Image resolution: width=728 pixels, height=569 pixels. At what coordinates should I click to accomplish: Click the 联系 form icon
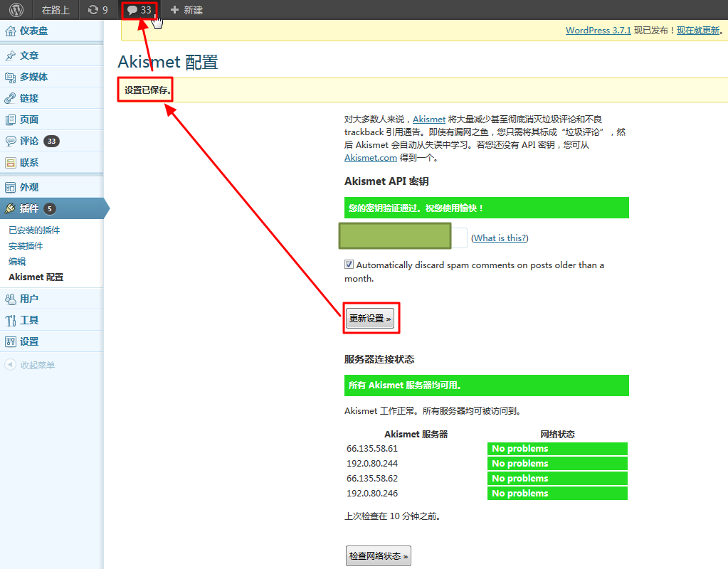pyautogui.click(x=10, y=163)
